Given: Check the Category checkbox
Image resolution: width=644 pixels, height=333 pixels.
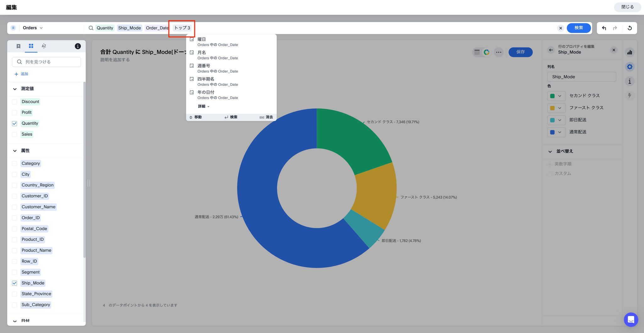Looking at the screenshot, I should coord(14,164).
